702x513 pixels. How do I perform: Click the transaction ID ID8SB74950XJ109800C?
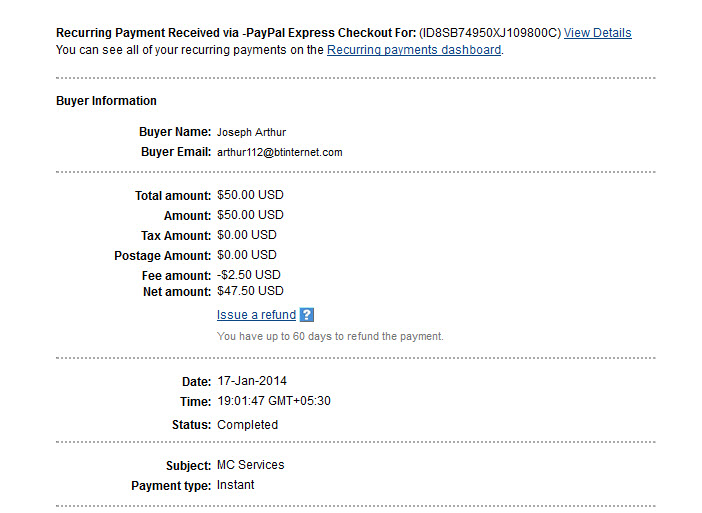pyautogui.click(x=490, y=33)
